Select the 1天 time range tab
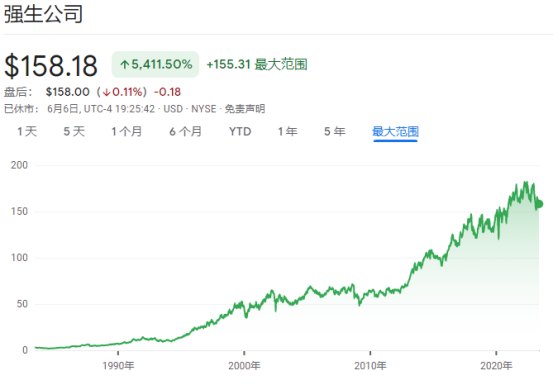Viewport: 554px width, 386px height. pos(27,132)
